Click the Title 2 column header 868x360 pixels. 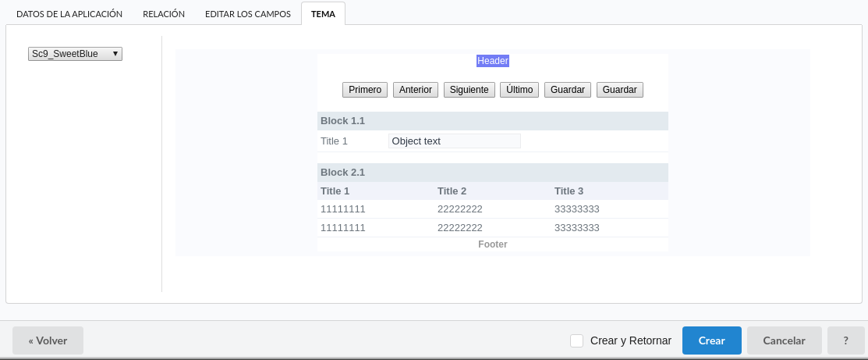tap(452, 191)
